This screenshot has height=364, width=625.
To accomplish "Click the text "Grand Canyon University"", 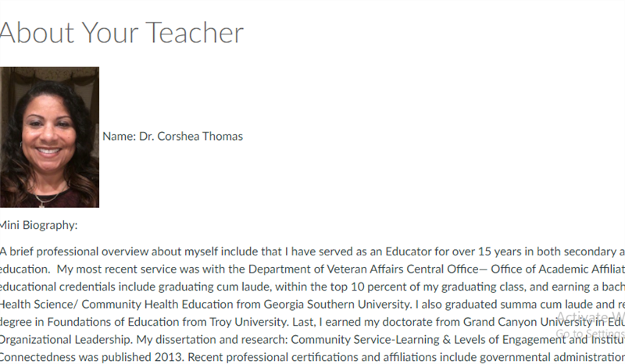I will 528,322.
